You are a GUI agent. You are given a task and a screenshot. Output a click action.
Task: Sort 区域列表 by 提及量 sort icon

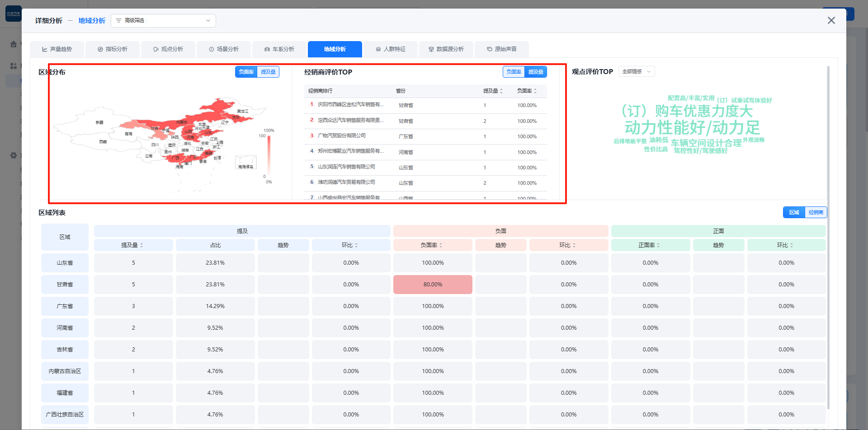[142, 245]
